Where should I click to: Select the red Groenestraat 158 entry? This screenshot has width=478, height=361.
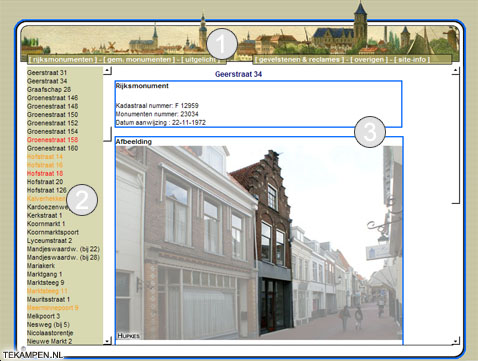coord(52,140)
